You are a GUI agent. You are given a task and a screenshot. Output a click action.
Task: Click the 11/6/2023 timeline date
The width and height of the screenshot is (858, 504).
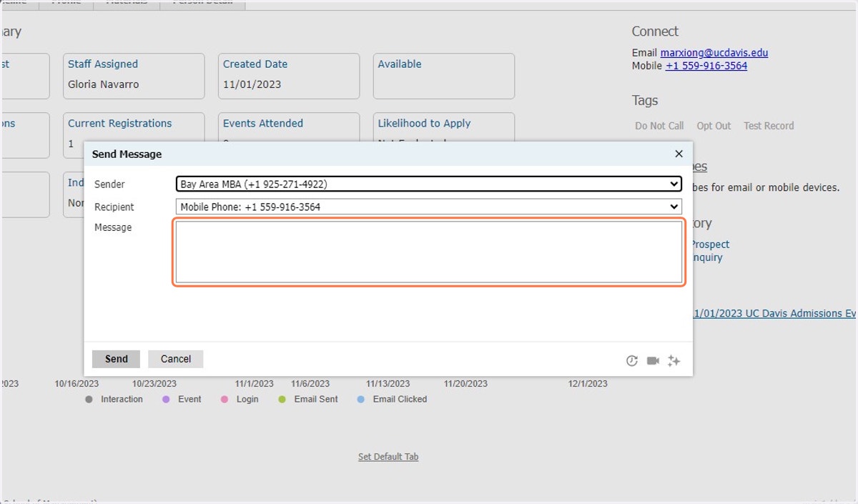click(x=310, y=384)
